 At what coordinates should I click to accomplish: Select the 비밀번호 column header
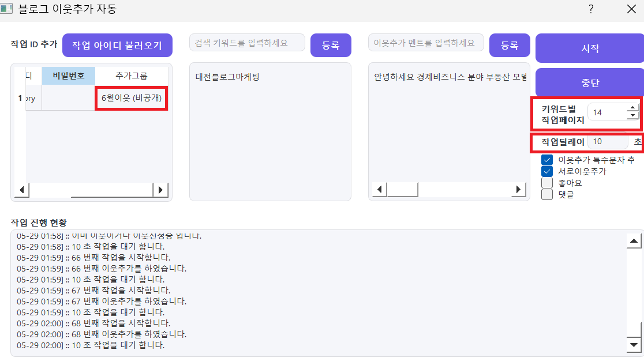(x=69, y=76)
